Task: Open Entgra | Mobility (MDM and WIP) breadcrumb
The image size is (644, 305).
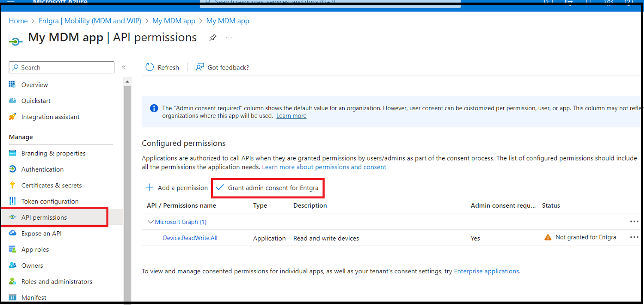Action: [90, 21]
